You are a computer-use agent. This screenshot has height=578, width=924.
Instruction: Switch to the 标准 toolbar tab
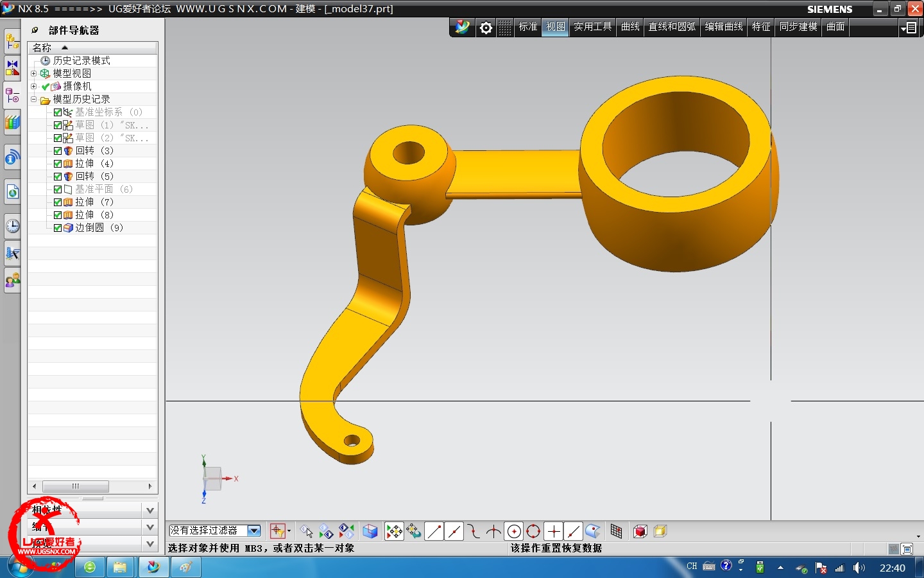tap(528, 27)
